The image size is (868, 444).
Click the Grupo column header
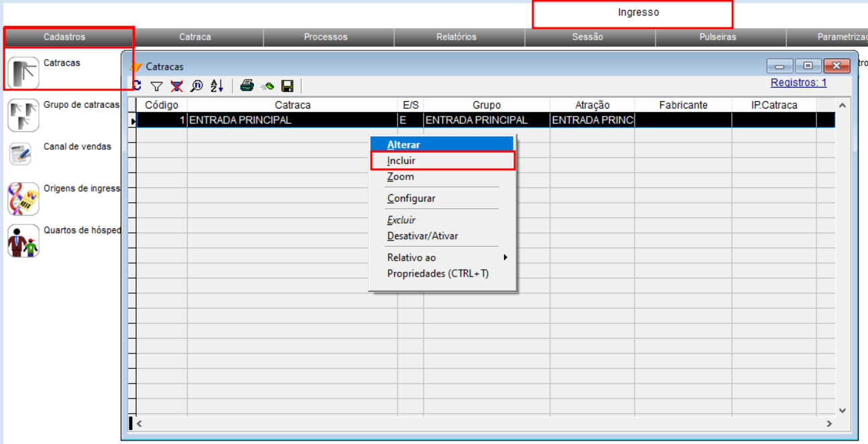point(486,105)
